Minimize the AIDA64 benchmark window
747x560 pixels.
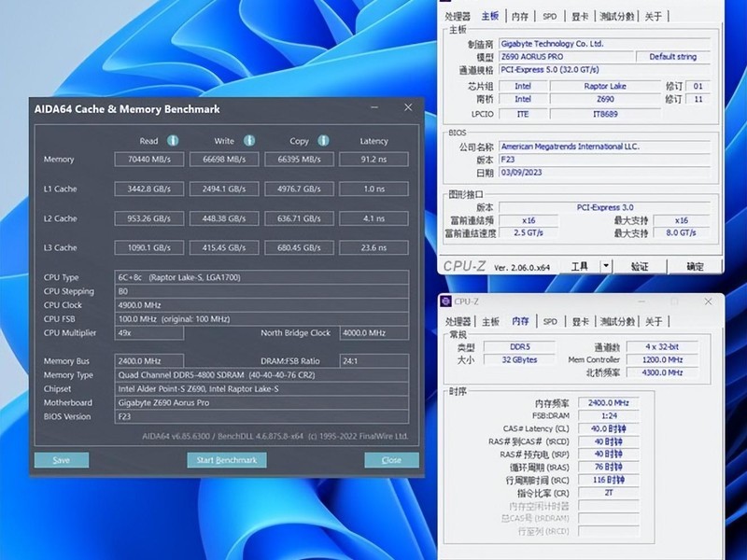pos(374,108)
